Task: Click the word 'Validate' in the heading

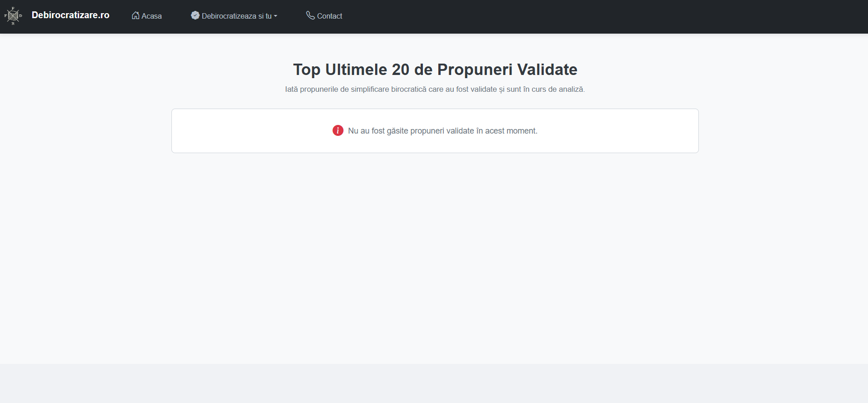Action: click(547, 70)
